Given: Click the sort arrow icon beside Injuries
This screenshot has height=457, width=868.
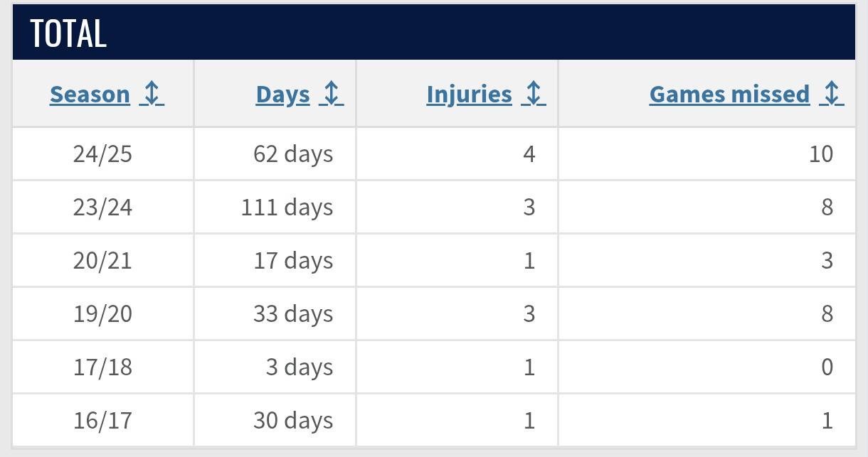Looking at the screenshot, I should (534, 94).
